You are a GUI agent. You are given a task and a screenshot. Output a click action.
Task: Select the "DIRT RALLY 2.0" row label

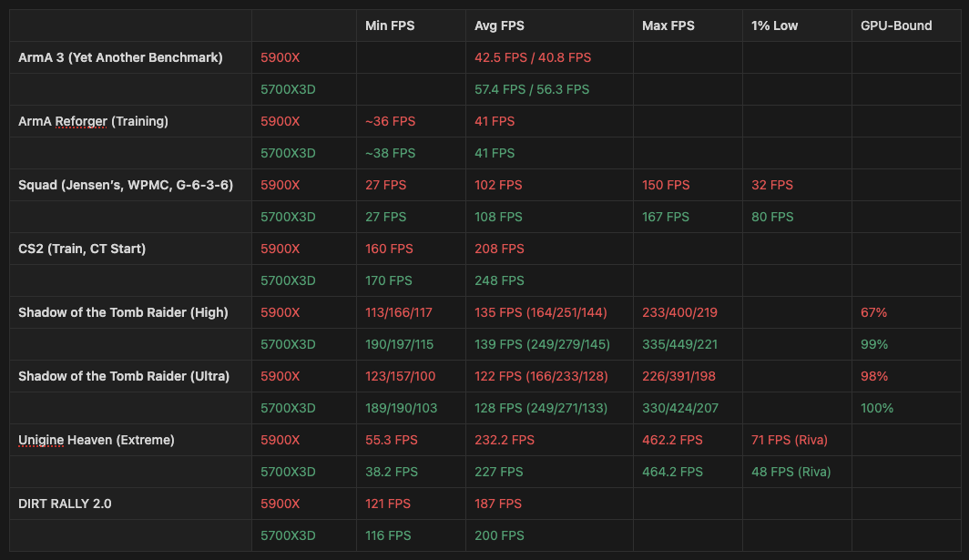pyautogui.click(x=65, y=504)
